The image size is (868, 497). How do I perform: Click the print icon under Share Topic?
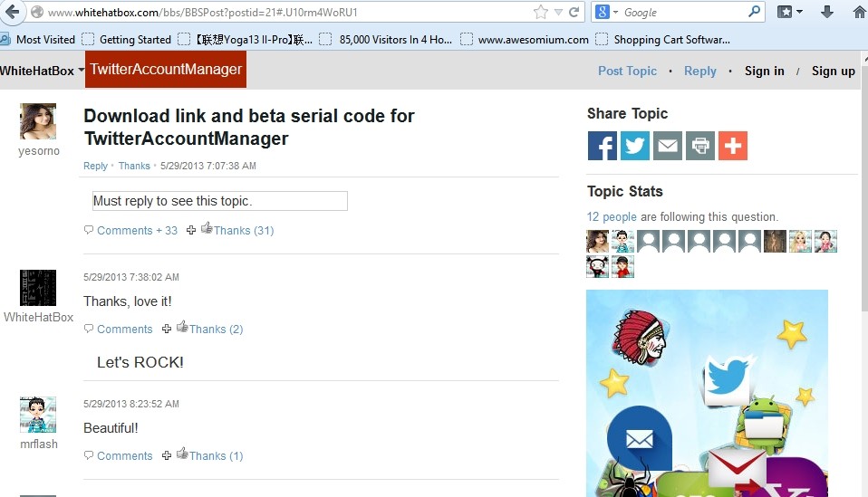pyautogui.click(x=699, y=146)
